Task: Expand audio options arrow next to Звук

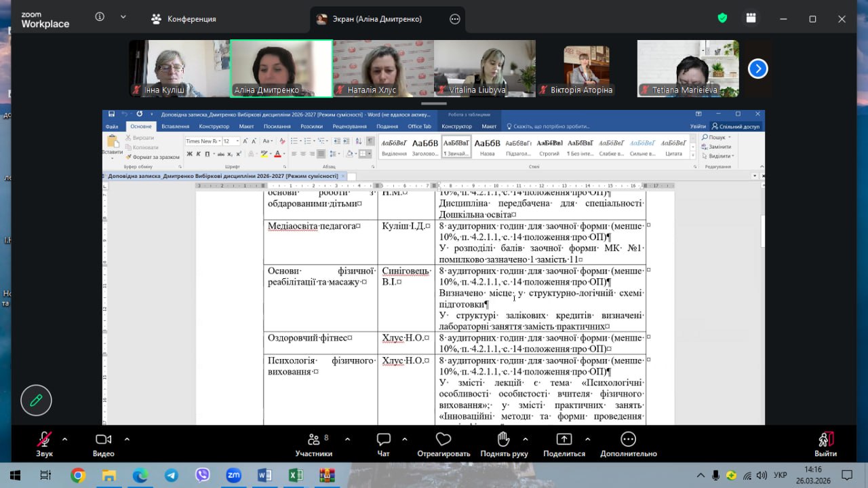Action: [x=65, y=439]
